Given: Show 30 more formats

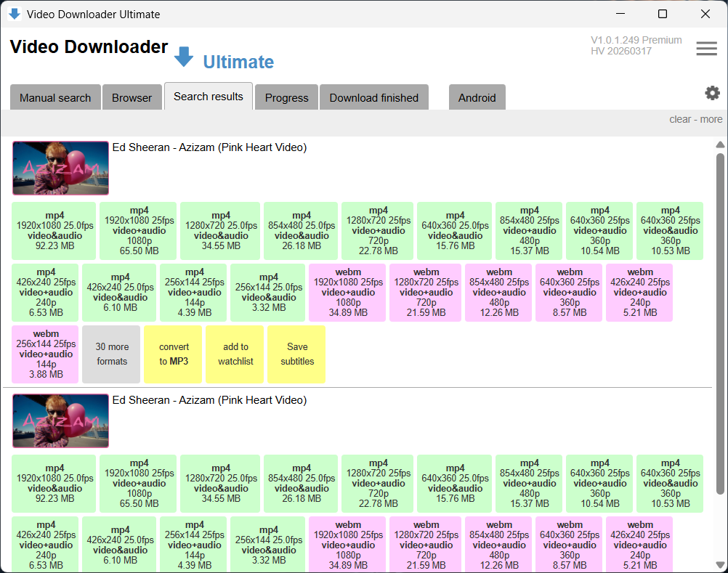Looking at the screenshot, I should pos(111,354).
